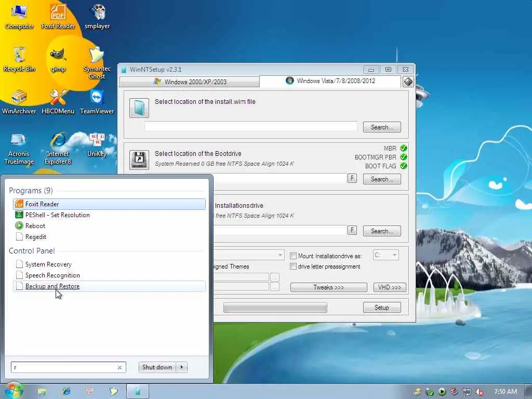This screenshot has width=532, height=399.
Task: Open Backup and Restore result
Action: click(x=109, y=286)
